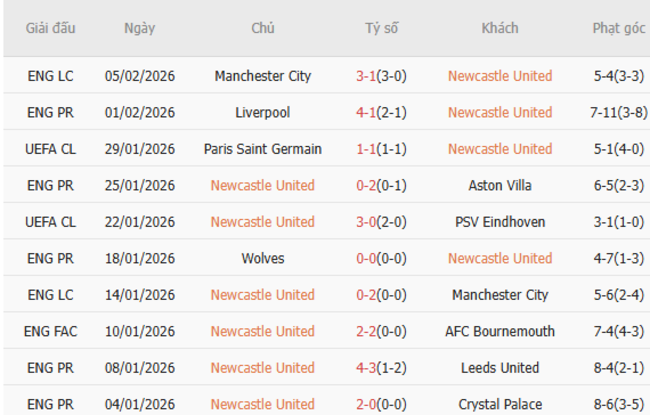Click the Giải đấu column header
The image size is (650, 415).
click(51, 28)
